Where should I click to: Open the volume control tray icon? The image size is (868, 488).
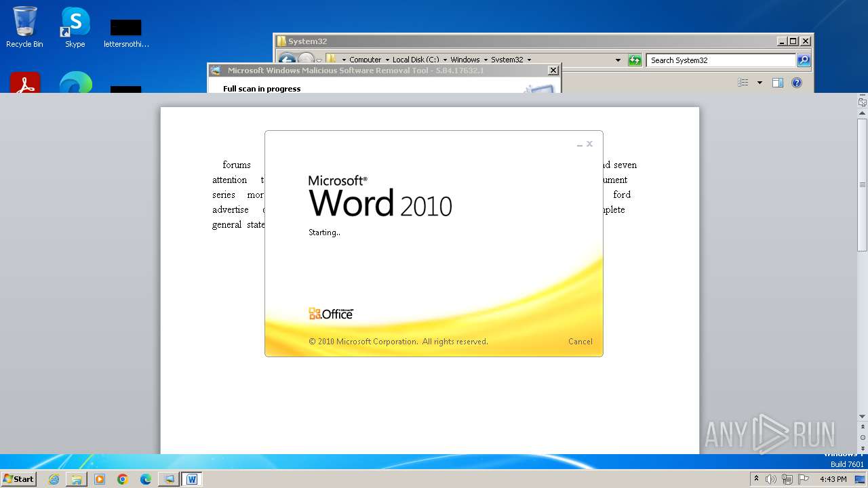(x=771, y=479)
